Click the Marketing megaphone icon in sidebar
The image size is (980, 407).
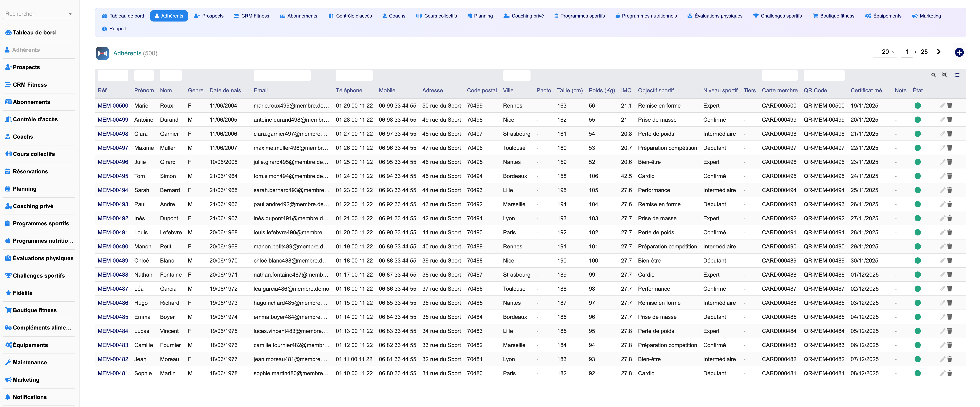8,380
